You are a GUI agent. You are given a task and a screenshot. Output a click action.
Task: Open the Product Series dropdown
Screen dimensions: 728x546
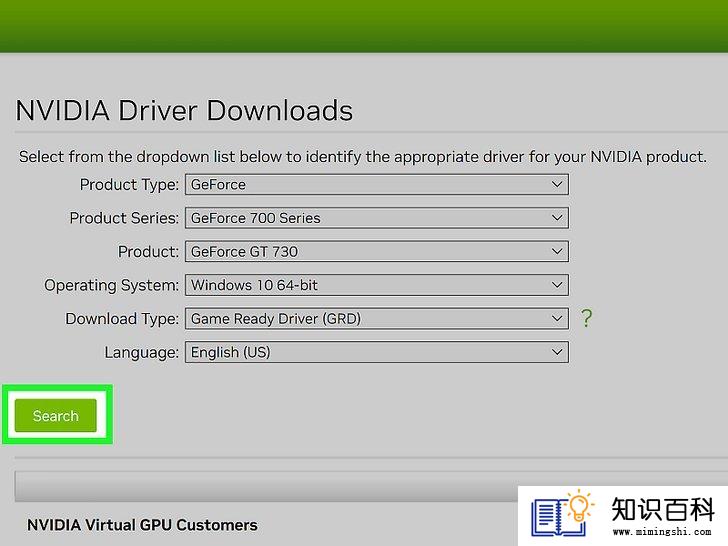point(377,218)
